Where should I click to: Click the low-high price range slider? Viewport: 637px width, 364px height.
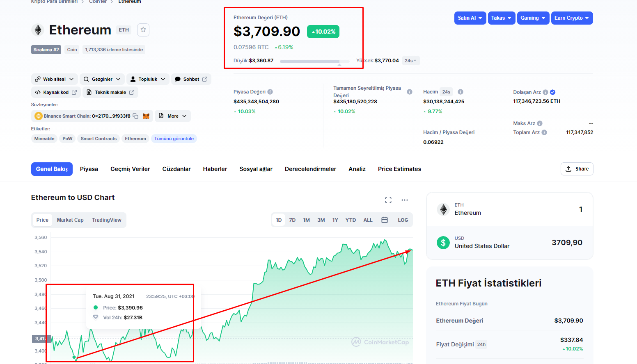pos(315,61)
